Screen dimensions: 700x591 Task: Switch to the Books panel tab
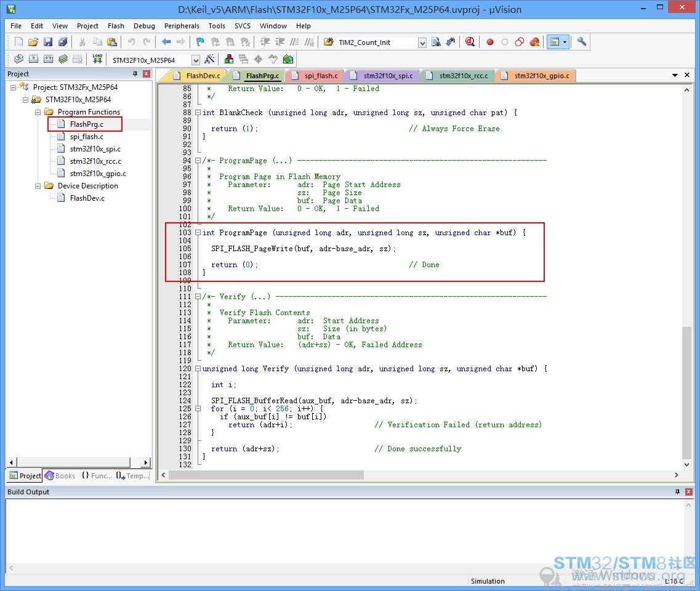click(60, 476)
